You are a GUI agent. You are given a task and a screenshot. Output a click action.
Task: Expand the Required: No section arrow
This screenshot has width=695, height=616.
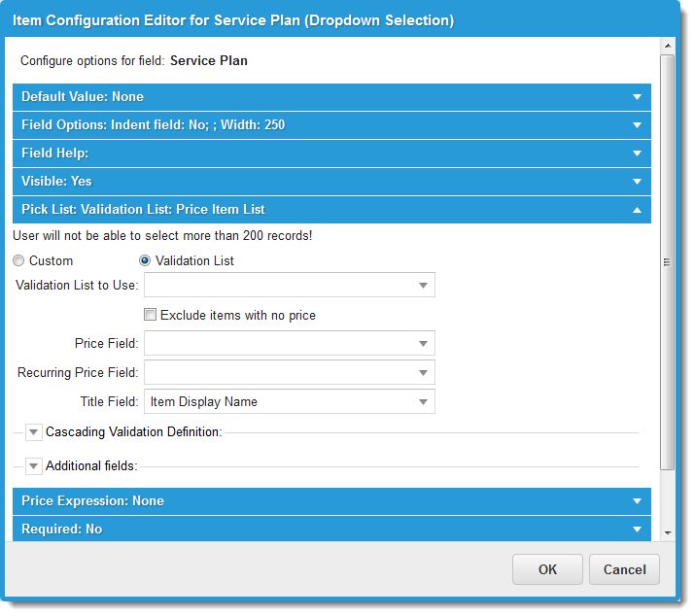click(x=637, y=530)
